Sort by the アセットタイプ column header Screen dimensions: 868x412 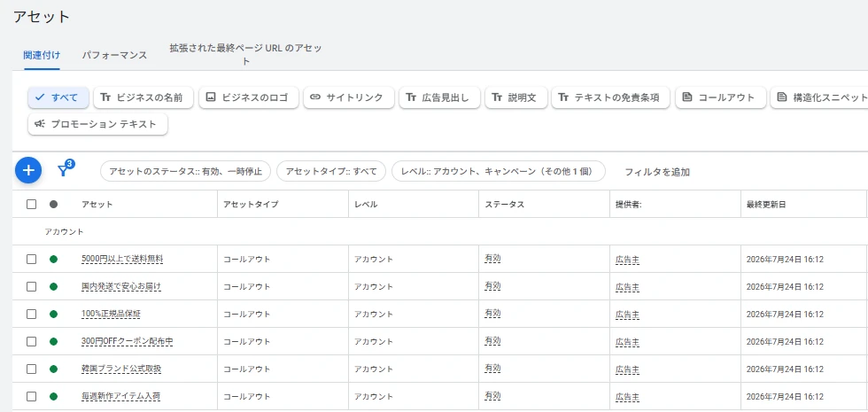pos(250,205)
